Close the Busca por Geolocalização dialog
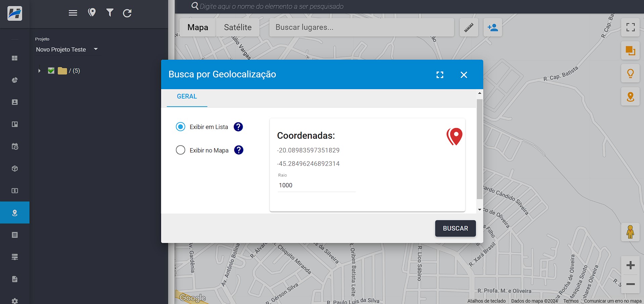This screenshot has height=304, width=644. pos(464,75)
